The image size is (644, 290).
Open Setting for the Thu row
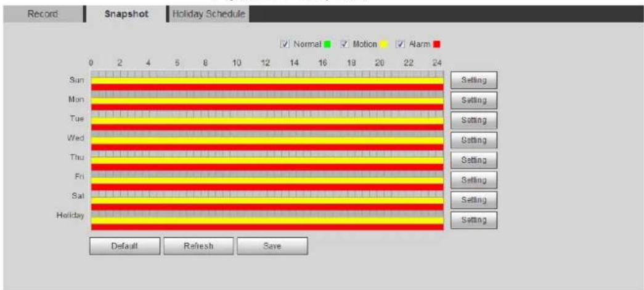[474, 160]
